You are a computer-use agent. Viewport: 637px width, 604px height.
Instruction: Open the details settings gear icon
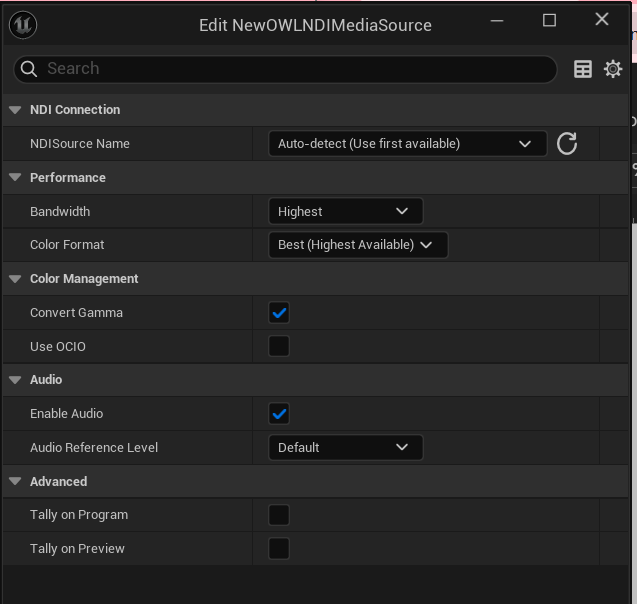613,69
